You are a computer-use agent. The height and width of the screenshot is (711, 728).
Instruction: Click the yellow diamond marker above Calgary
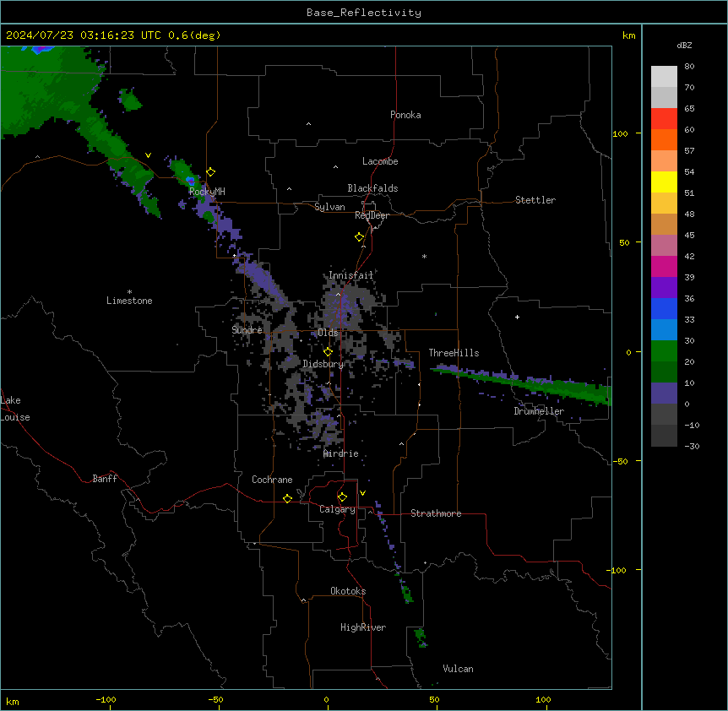342,497
